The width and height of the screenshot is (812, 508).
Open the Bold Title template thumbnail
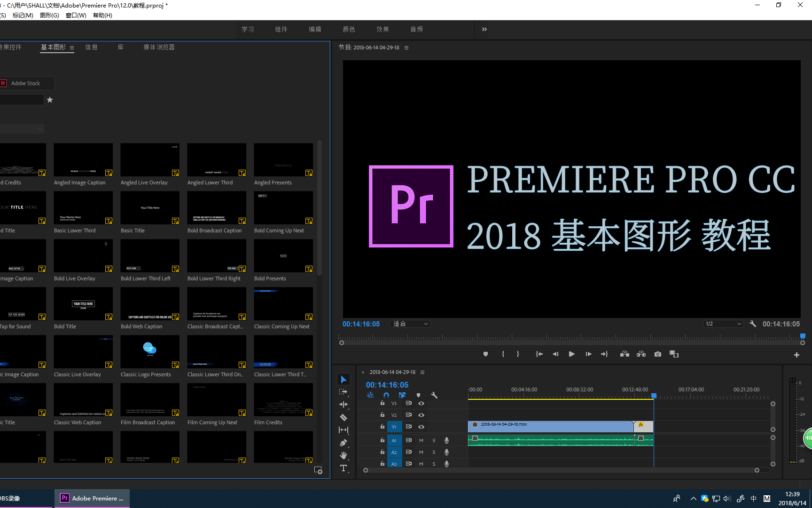[83, 303]
